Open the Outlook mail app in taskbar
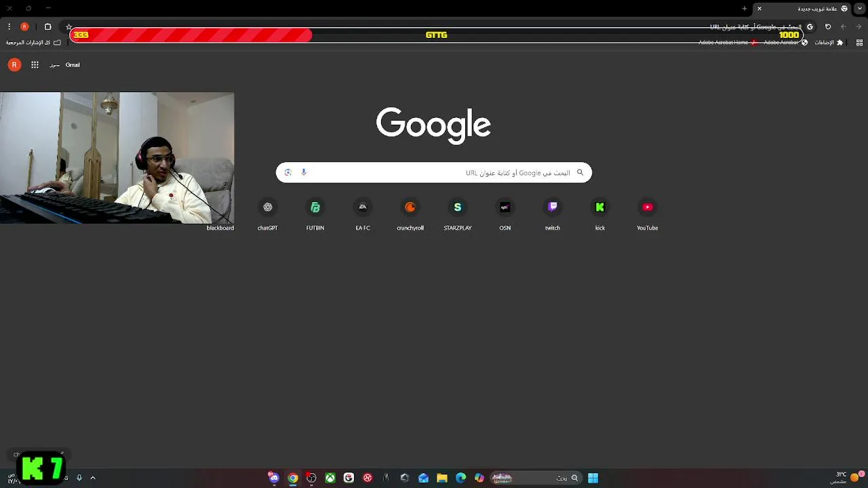Image resolution: width=868 pixels, height=488 pixels. [x=424, y=478]
